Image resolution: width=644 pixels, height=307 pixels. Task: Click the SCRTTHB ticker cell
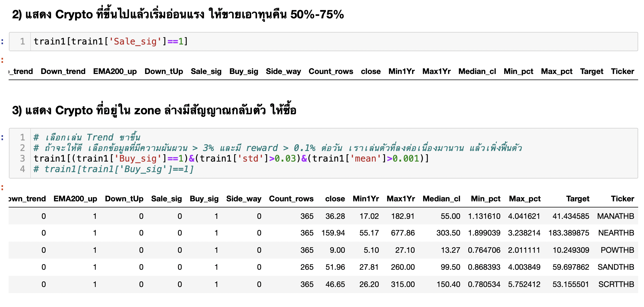tap(616, 284)
